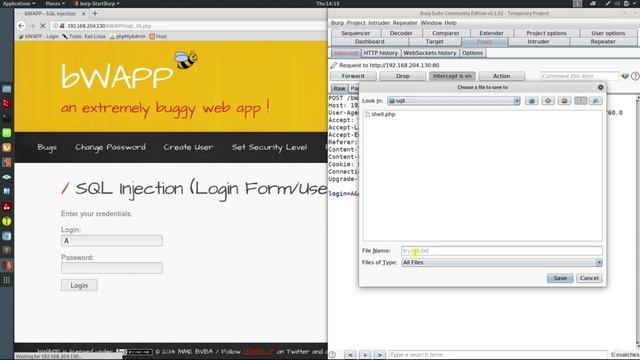Image resolution: width=640 pixels, height=360 pixels.
Task: Toggle the 'Intercept is on' button
Action: 452,76
